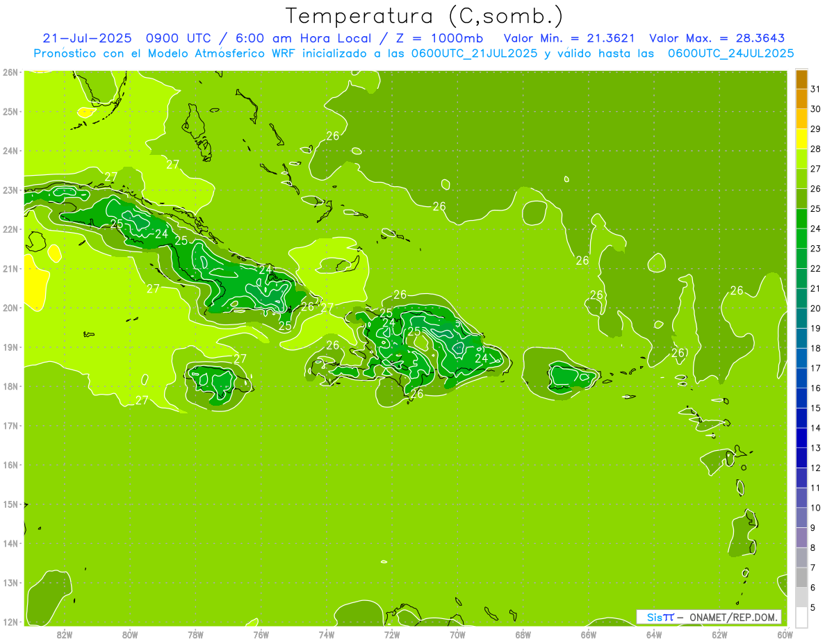Click the colorbar scale label "31"
834x644 pixels.
point(816,89)
